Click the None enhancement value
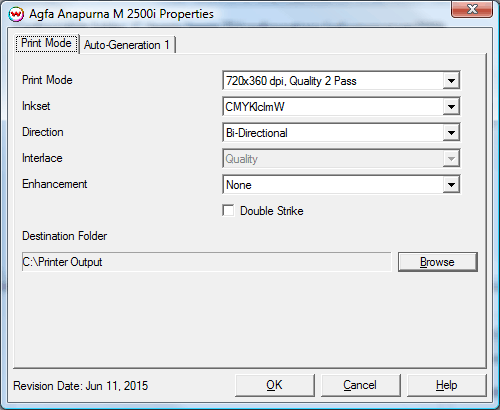The width and height of the screenshot is (500, 410). click(239, 185)
